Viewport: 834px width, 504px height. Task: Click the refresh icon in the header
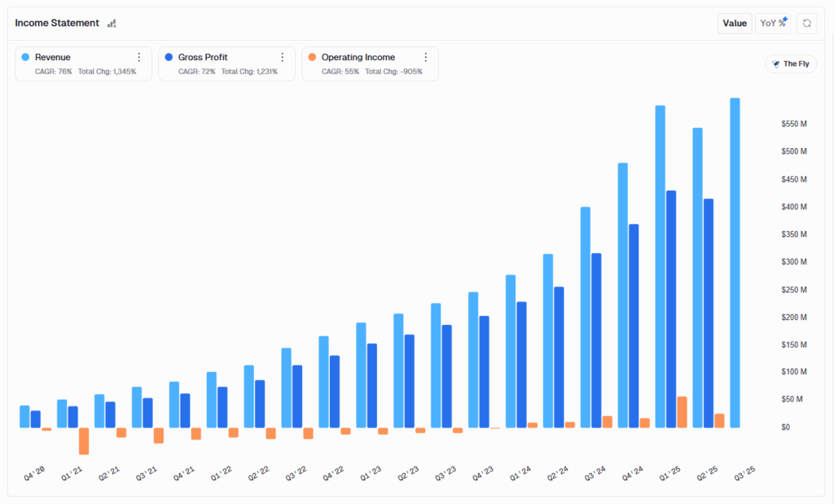pos(806,24)
